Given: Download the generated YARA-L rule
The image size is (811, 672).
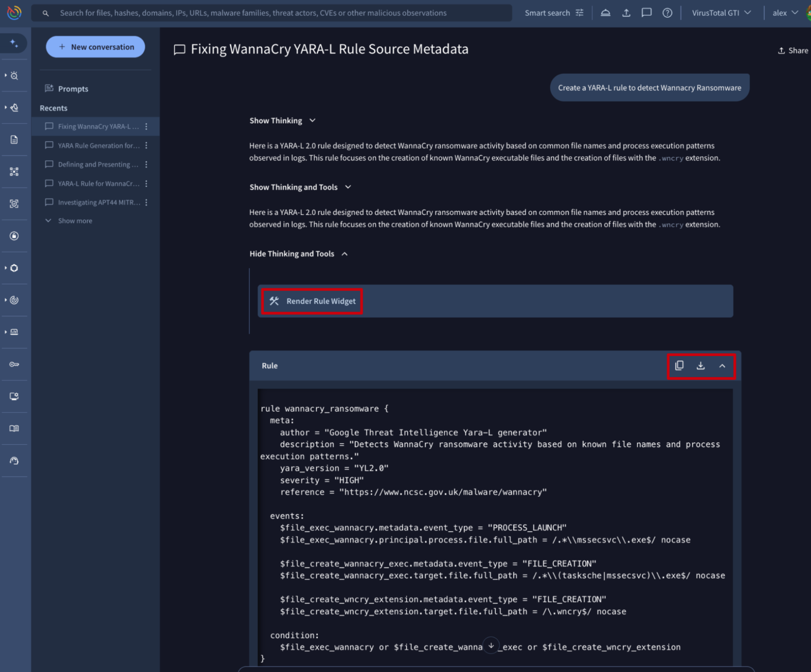Looking at the screenshot, I should (x=700, y=366).
